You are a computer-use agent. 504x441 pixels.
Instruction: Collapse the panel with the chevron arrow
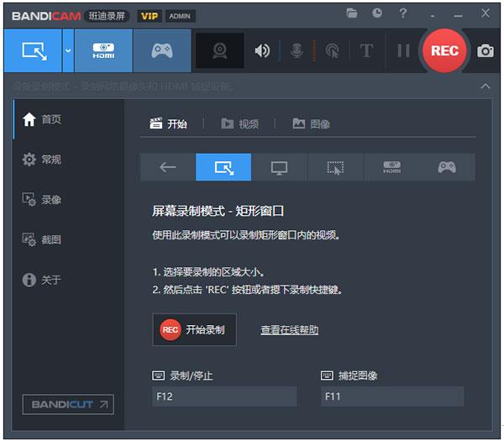486,87
